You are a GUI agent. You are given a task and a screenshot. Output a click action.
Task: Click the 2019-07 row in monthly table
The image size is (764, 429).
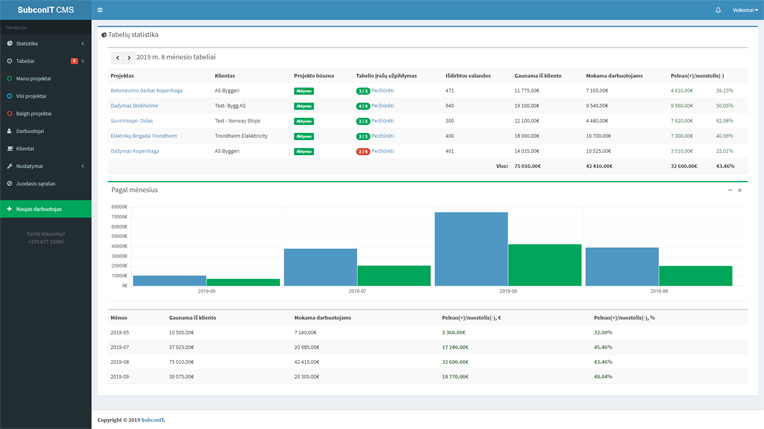pyautogui.click(x=427, y=347)
